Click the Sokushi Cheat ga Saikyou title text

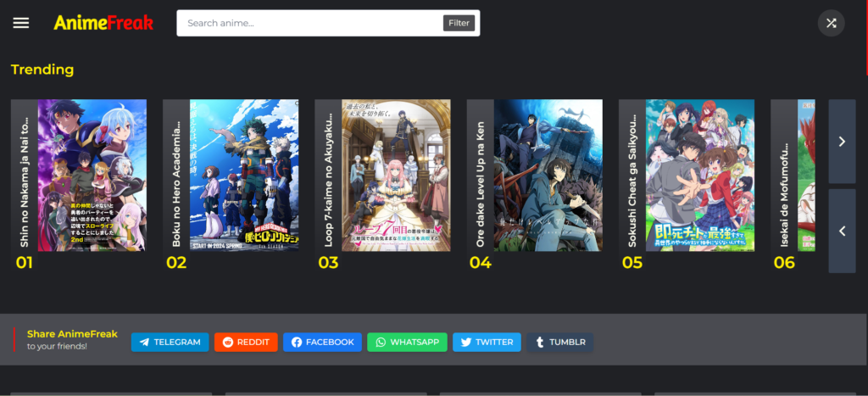[x=632, y=181]
